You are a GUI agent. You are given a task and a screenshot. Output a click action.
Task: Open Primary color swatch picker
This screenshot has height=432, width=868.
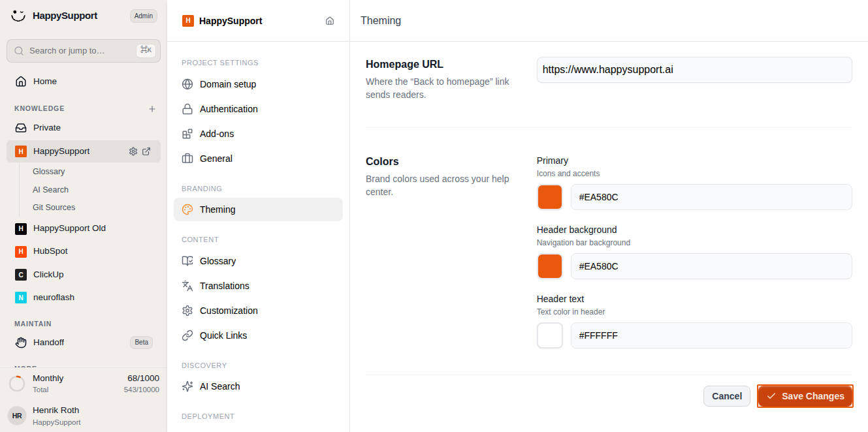tap(550, 197)
